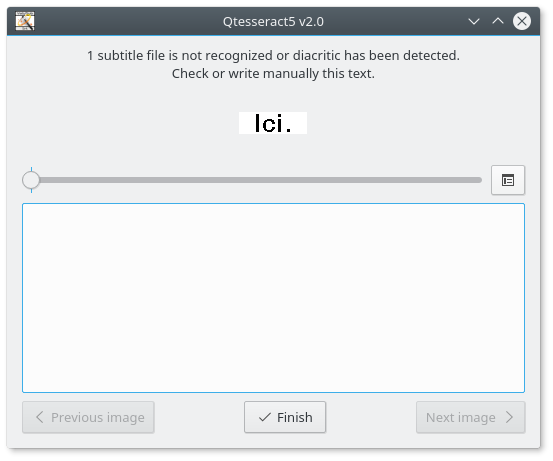Maximize window with the up chevron
This screenshot has height=461, width=553.
tap(498, 22)
